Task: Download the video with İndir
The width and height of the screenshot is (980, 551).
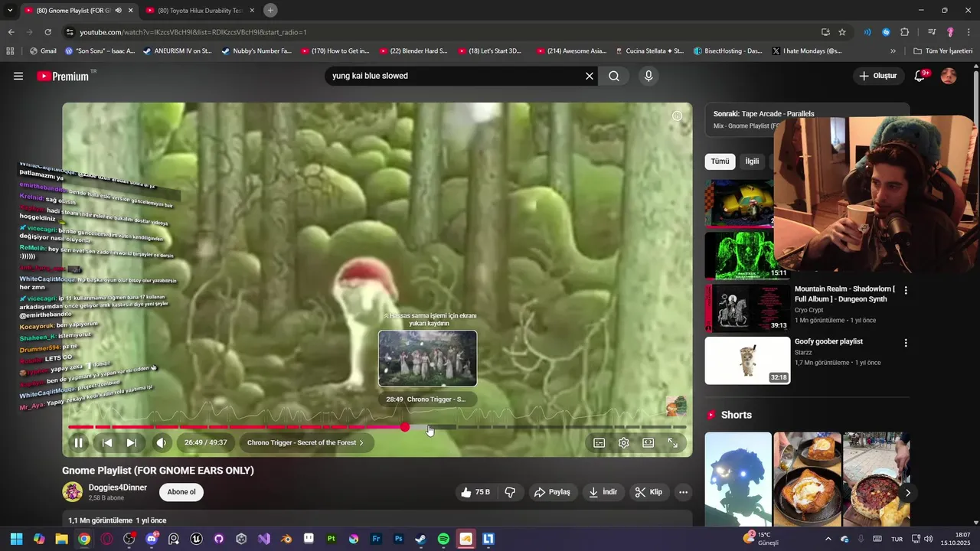Action: (603, 492)
